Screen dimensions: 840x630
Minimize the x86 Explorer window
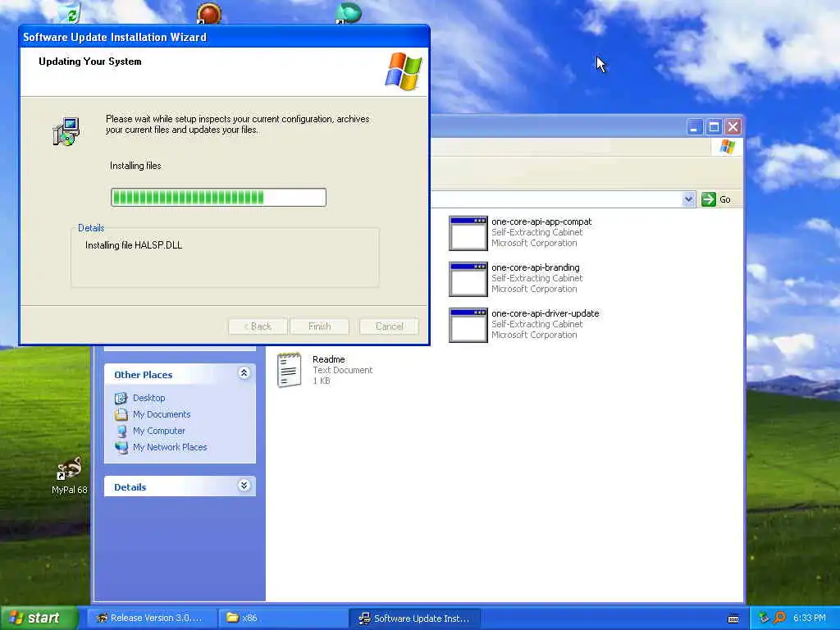pyautogui.click(x=695, y=127)
